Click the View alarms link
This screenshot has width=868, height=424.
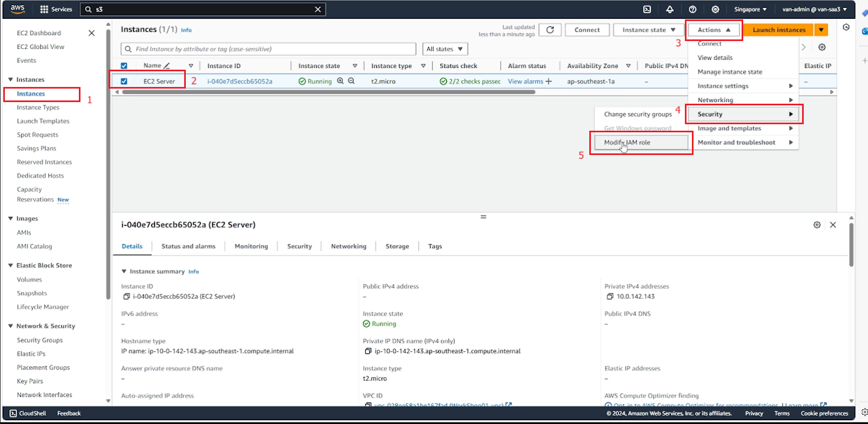(526, 81)
